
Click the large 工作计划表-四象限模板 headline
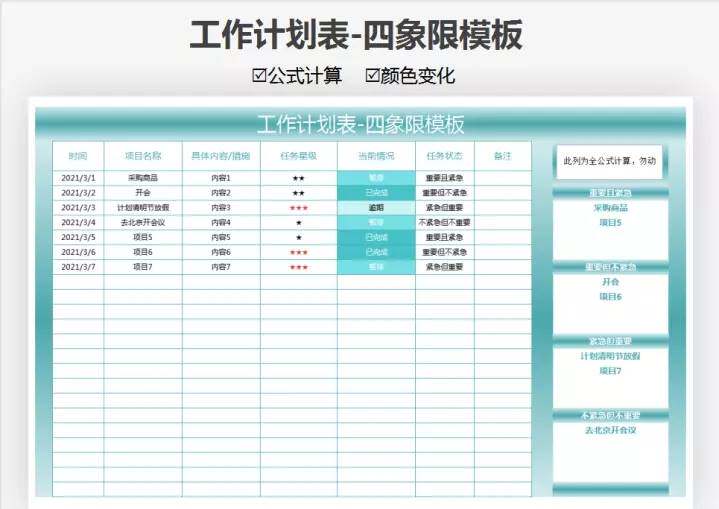356,35
